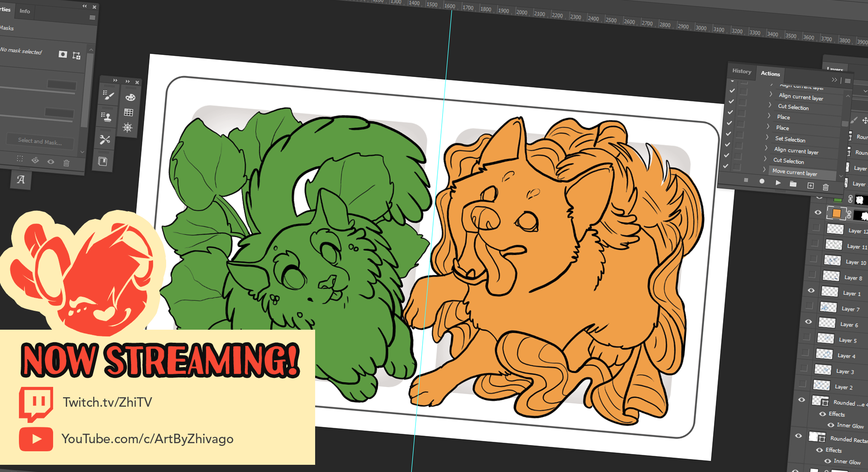
Task: Expand the color icon column arrows
Action: (128, 81)
